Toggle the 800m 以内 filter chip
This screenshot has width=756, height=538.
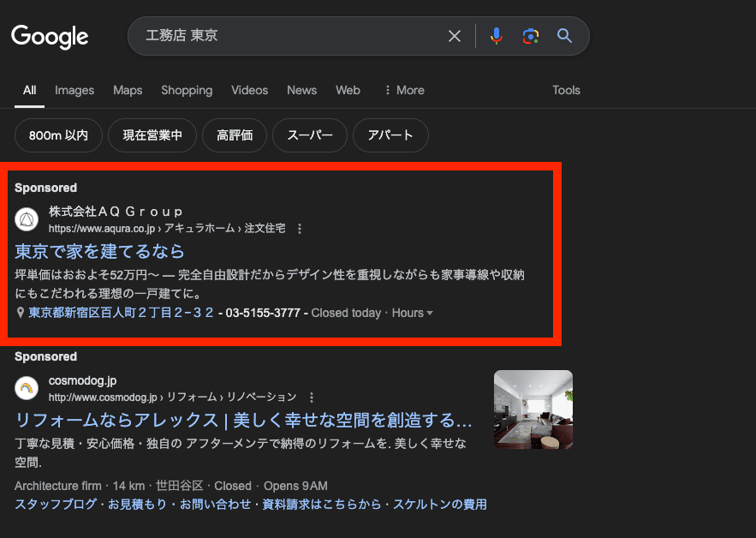tap(58, 135)
